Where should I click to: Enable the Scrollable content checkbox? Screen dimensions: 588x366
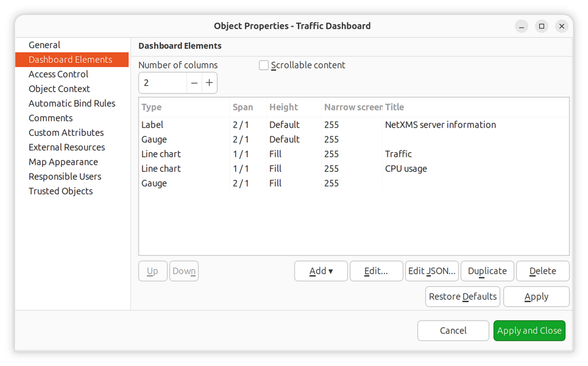pos(263,65)
